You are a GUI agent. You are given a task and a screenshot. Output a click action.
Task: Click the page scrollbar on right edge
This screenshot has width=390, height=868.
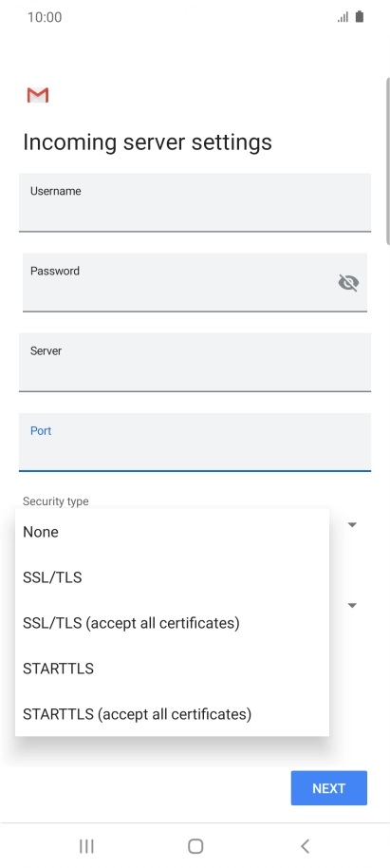pyautogui.click(x=388, y=160)
